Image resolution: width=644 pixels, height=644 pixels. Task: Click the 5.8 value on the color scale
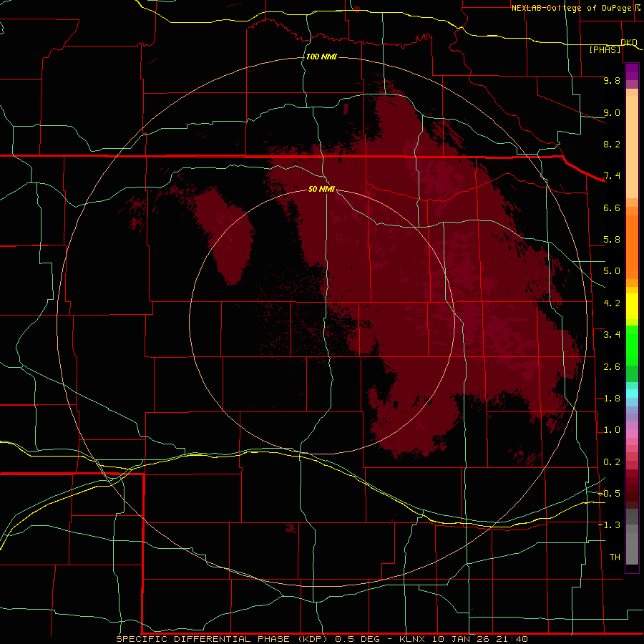(612, 240)
